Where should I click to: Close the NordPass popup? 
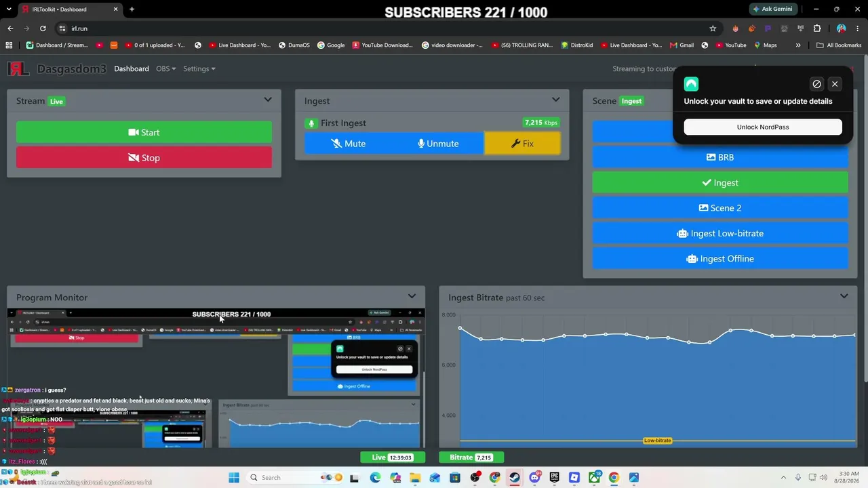(835, 84)
